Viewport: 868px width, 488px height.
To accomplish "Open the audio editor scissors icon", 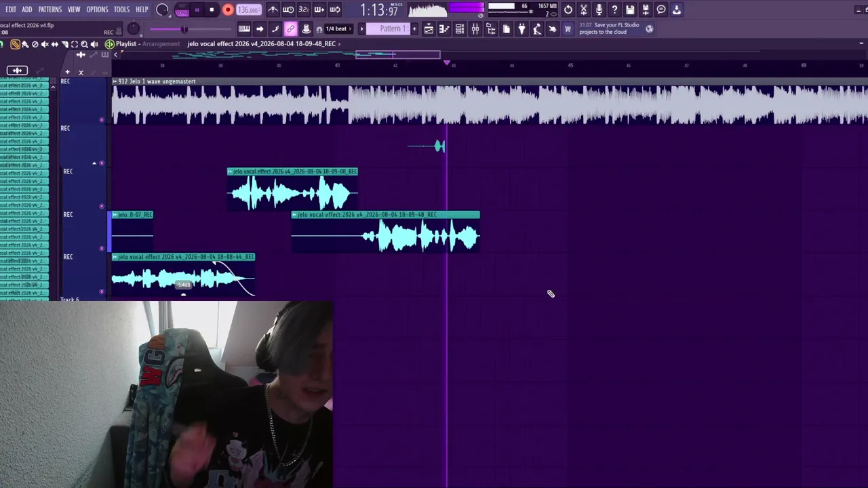I will [x=584, y=9].
